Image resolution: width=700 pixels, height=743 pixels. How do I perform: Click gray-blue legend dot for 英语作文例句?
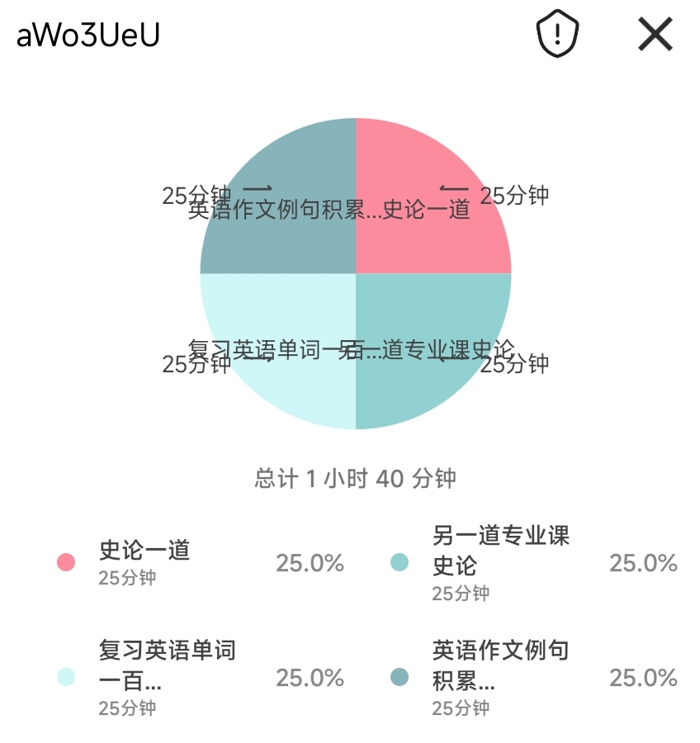tap(399, 677)
